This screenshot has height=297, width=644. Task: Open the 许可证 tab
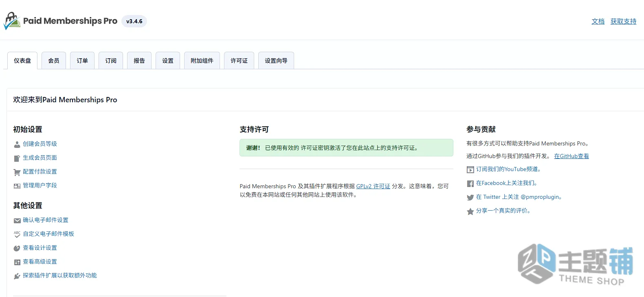tap(239, 61)
